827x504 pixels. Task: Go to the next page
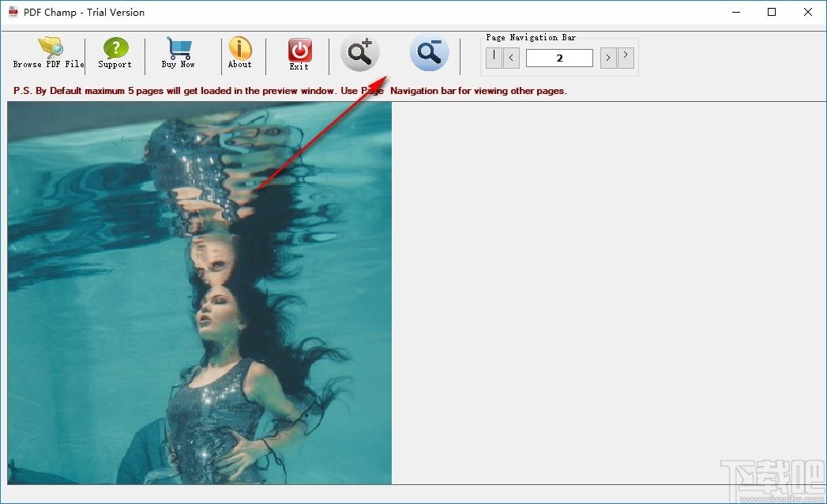pyautogui.click(x=608, y=58)
